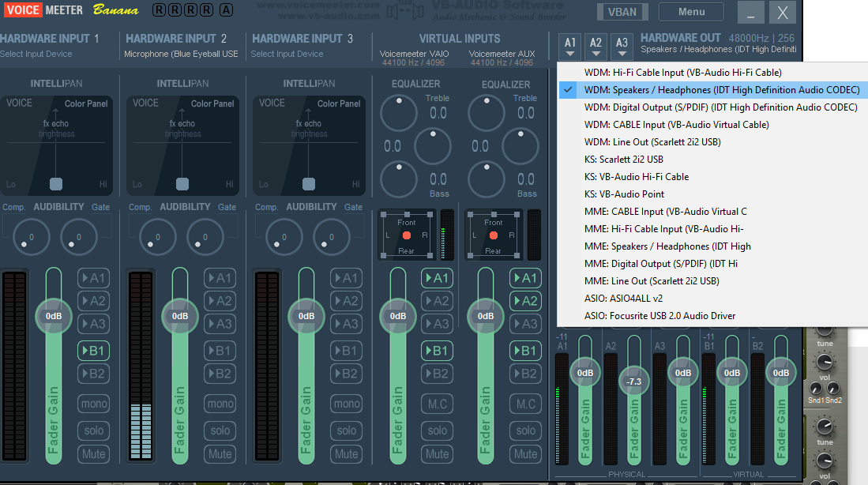
Task: Click VAIO equalizer Treble knob
Action: tap(399, 113)
